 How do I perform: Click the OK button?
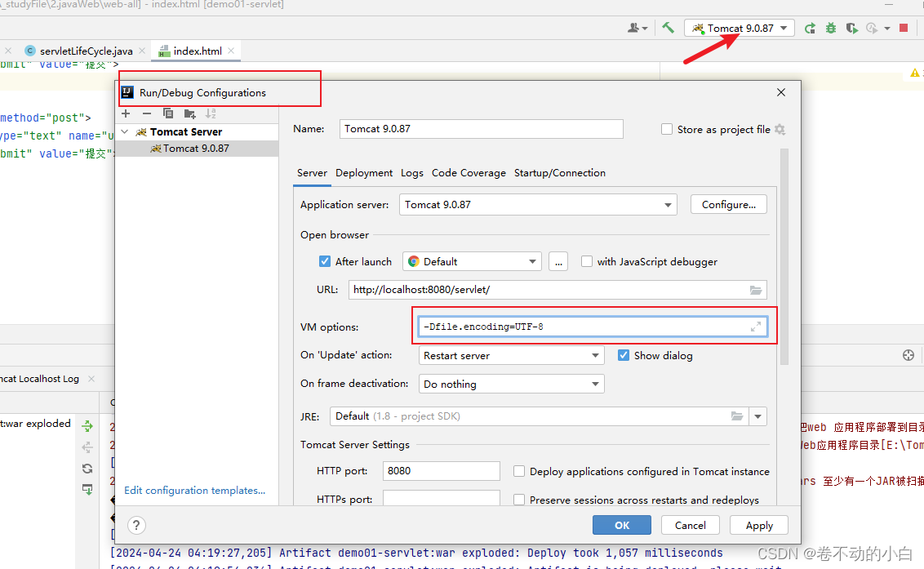coord(622,526)
